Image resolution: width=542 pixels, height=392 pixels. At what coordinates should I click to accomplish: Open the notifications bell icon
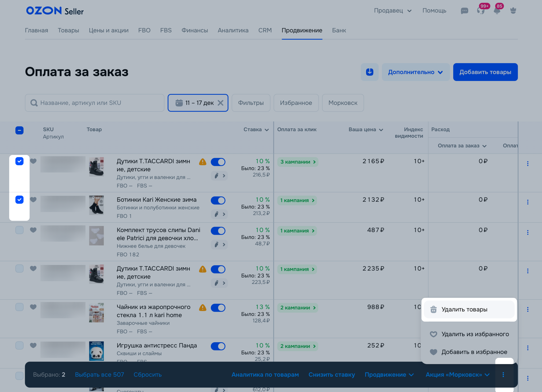click(x=497, y=11)
